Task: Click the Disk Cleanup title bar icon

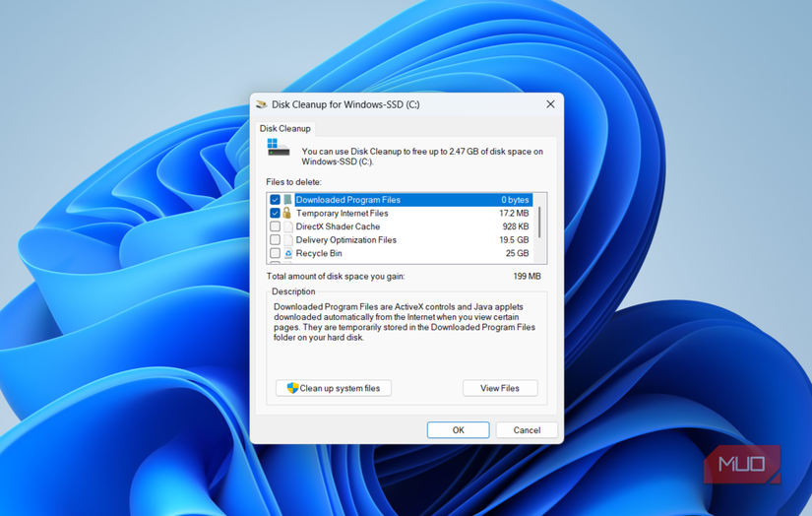Action: (262, 104)
